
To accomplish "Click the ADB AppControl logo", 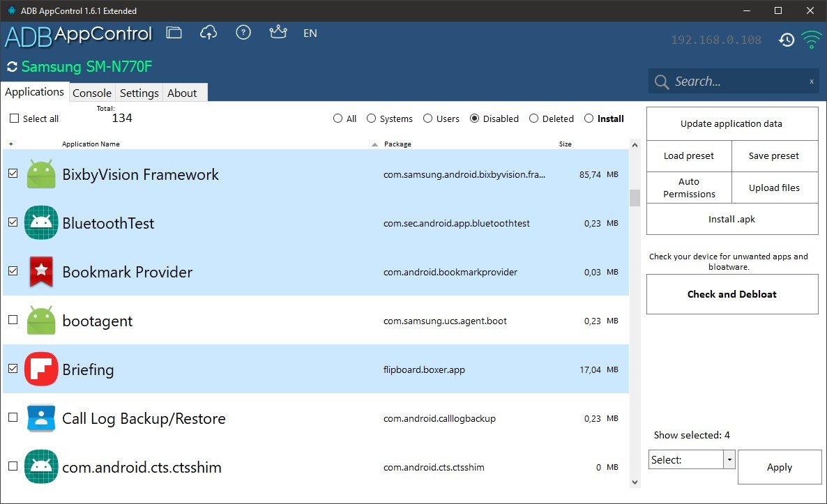I will click(x=79, y=36).
